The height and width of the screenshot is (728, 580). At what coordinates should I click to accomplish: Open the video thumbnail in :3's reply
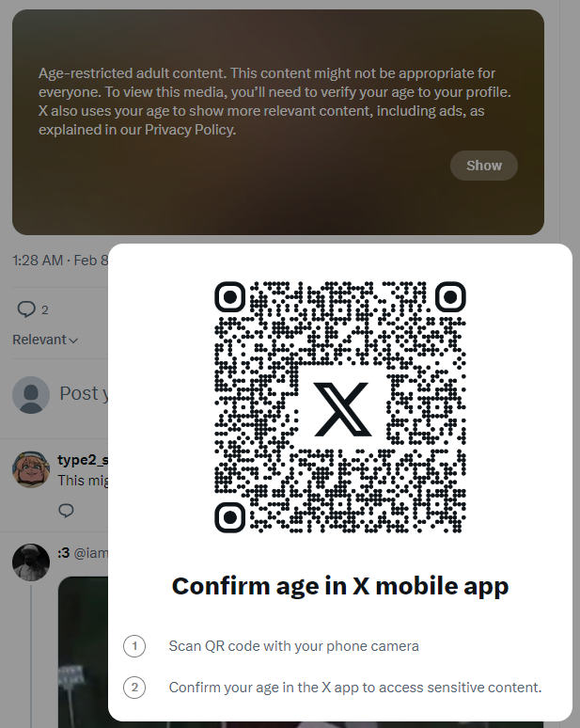(83, 652)
